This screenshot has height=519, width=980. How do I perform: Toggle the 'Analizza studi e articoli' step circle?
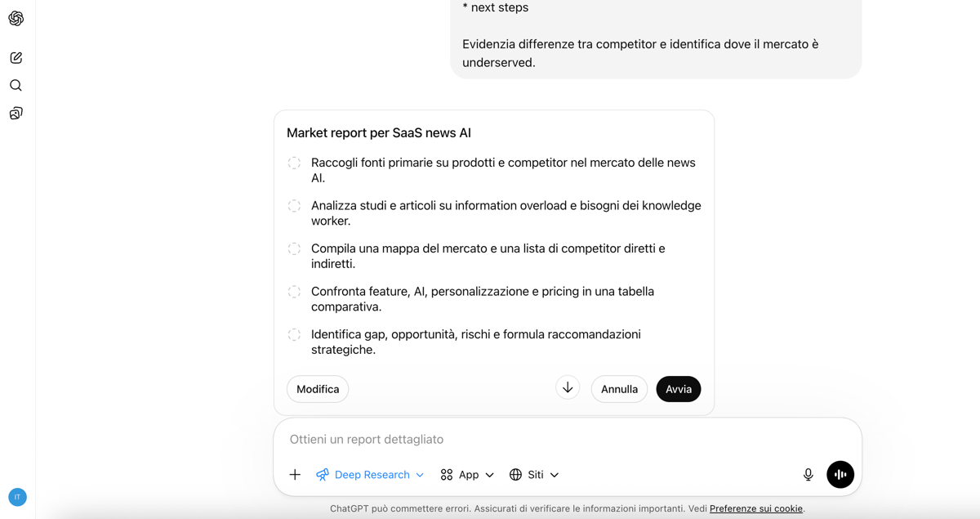pyautogui.click(x=294, y=206)
